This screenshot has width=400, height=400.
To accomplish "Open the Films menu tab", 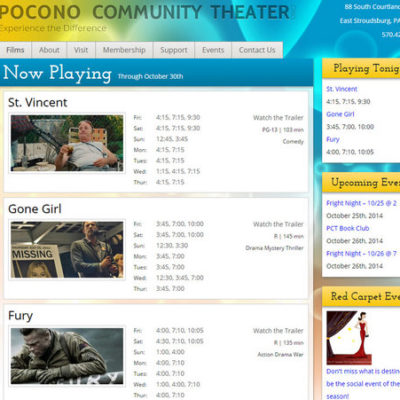I will (x=15, y=50).
